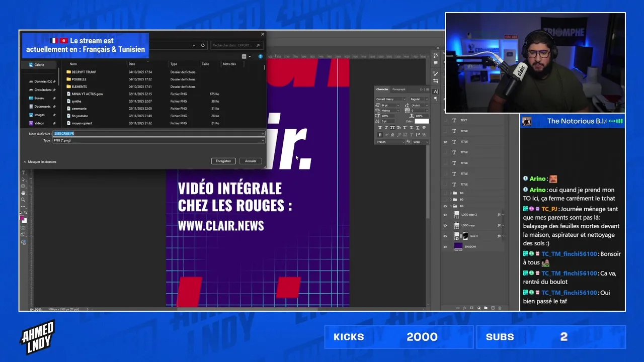Open the Regular font style dropdown

(x=427, y=99)
